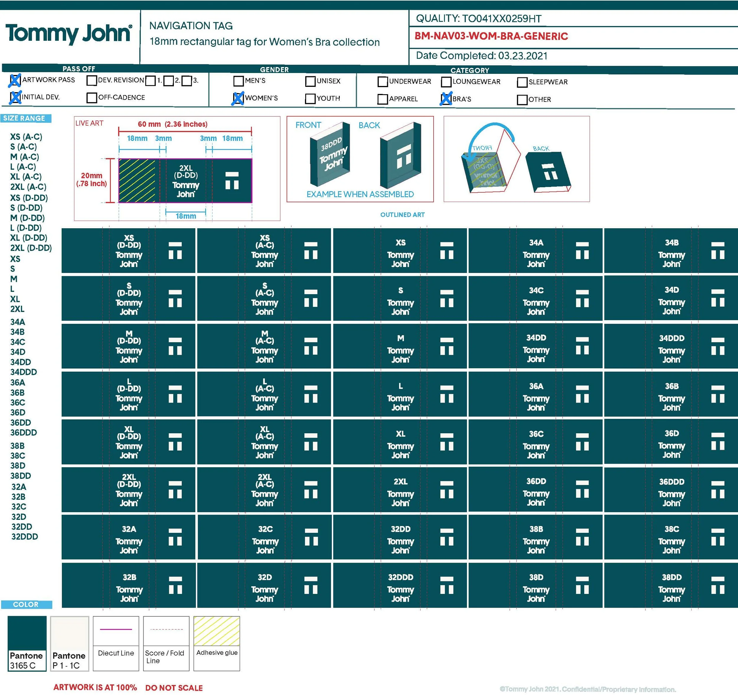The width and height of the screenshot is (738, 700).
Task: Click the T logo icon on the 38DD tag
Action: (x=718, y=585)
